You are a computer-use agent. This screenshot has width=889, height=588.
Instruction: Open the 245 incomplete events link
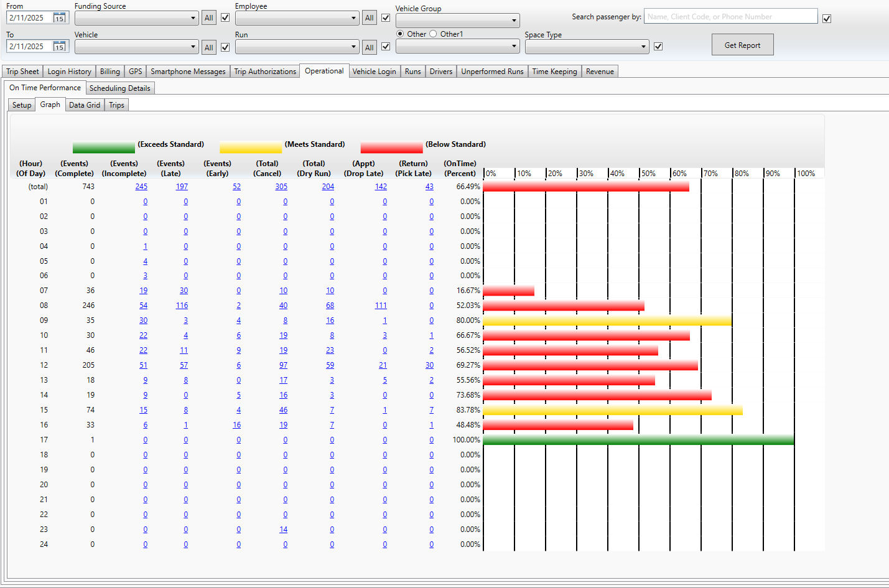[x=141, y=186]
